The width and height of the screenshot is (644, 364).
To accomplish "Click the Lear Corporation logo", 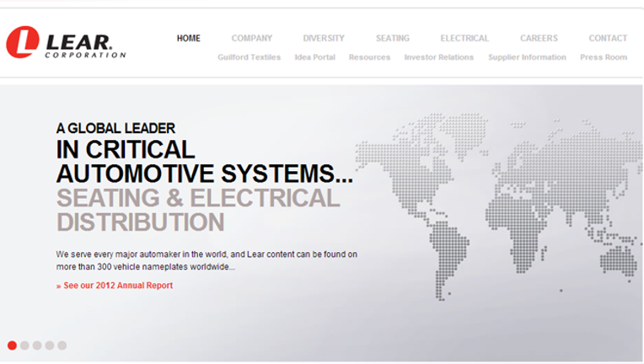I will (x=66, y=42).
